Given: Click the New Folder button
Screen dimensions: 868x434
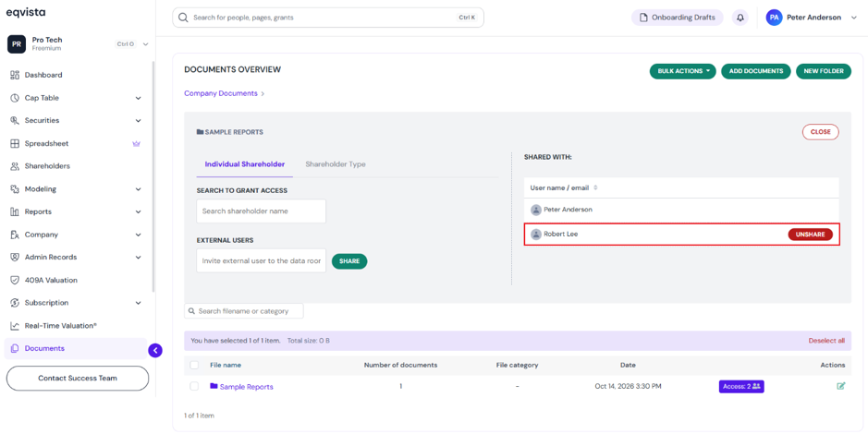Looking at the screenshot, I should [824, 71].
